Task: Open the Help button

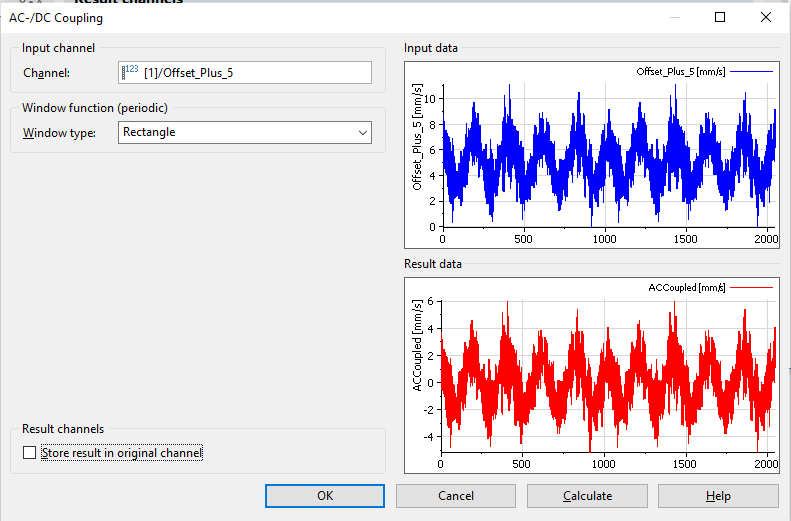Action: (718, 496)
